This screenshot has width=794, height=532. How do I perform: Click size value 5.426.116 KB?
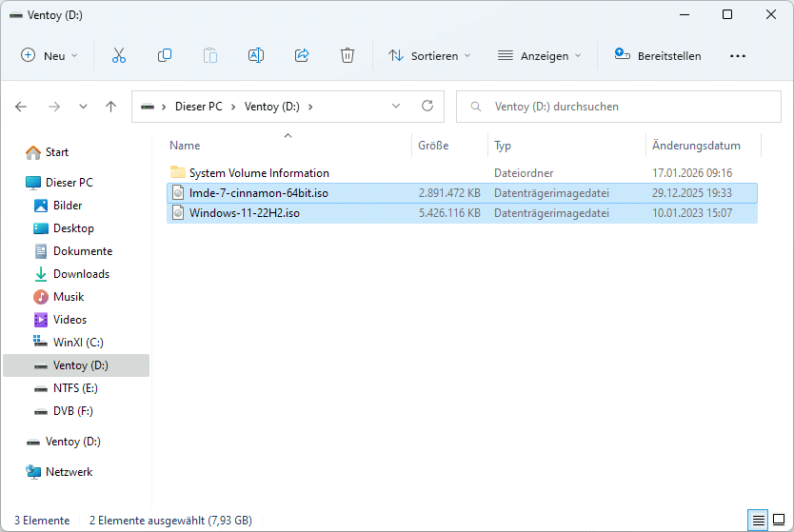click(x=449, y=213)
